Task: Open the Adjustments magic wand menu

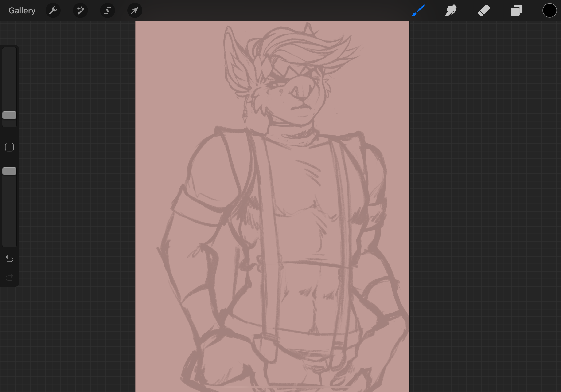Action: click(80, 11)
